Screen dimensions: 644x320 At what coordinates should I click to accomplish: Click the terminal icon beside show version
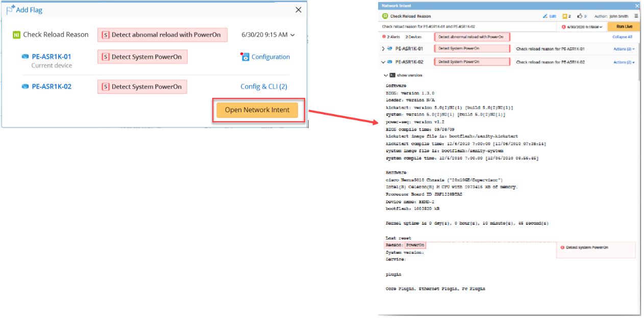coord(392,75)
